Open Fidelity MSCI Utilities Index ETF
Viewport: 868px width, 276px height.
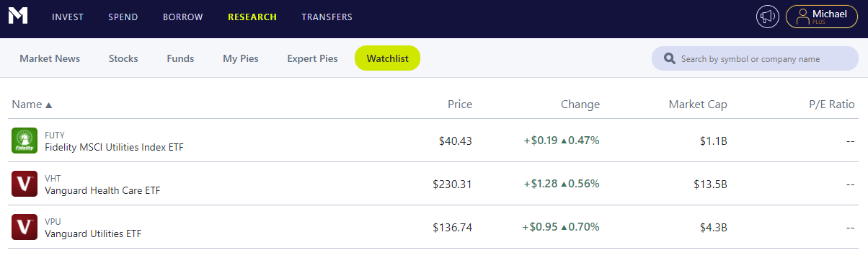(114, 147)
